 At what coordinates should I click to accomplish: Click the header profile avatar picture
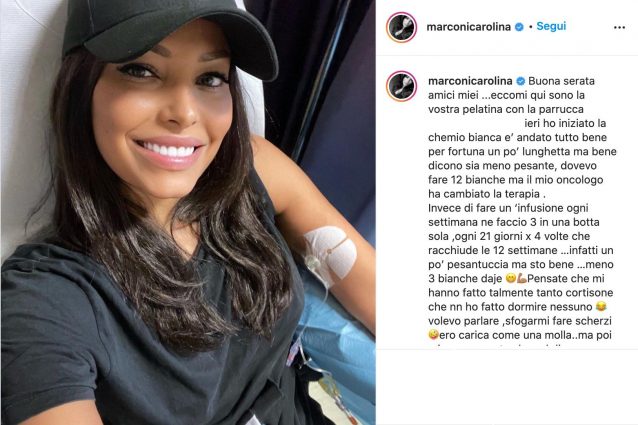[x=401, y=27]
